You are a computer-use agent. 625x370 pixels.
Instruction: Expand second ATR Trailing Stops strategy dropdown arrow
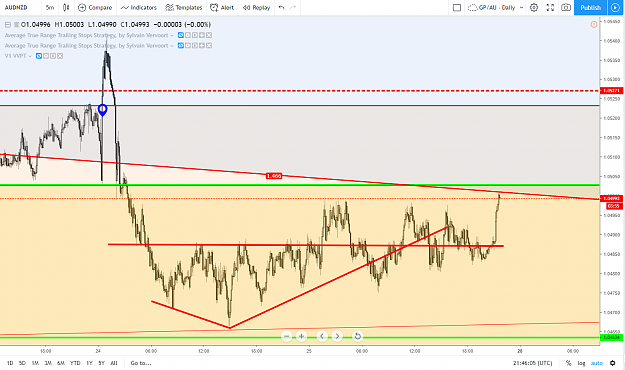pyautogui.click(x=172, y=46)
